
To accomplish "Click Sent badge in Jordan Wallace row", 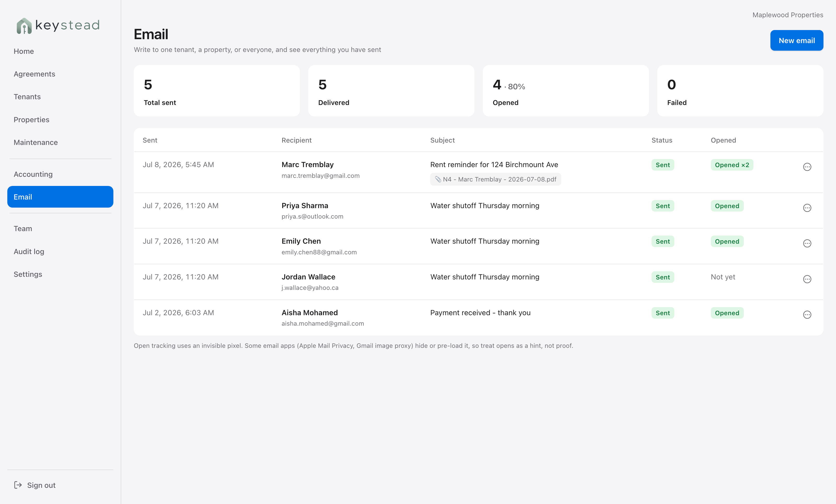I will coord(663,277).
